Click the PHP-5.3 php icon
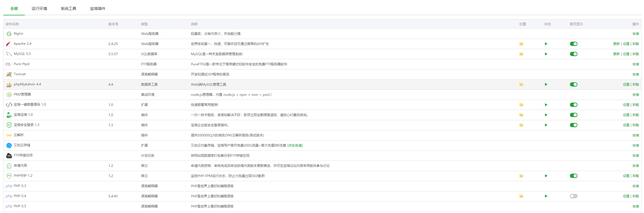644x213 pixels. pos(9,186)
